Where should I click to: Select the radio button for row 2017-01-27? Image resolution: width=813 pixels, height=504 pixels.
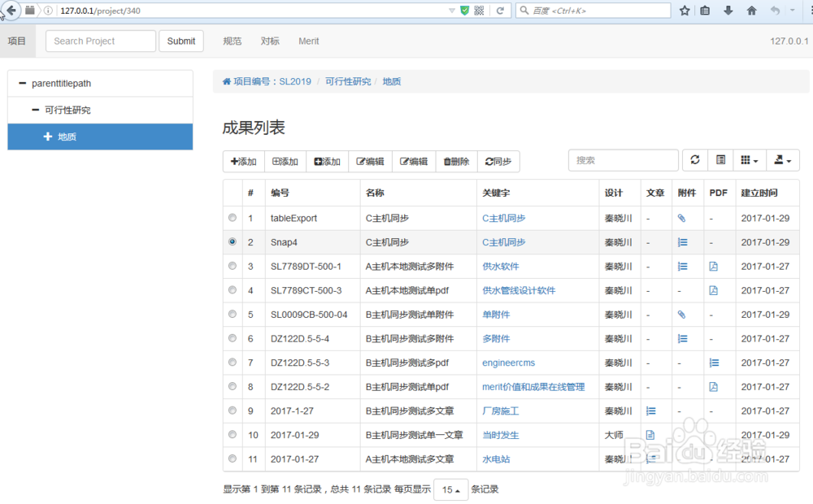coord(232,458)
